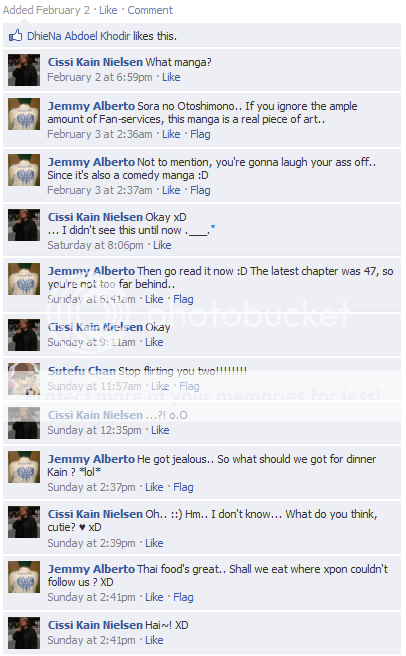Flag the 'He got jealous' comment
The height and width of the screenshot is (656, 406).
point(183,487)
